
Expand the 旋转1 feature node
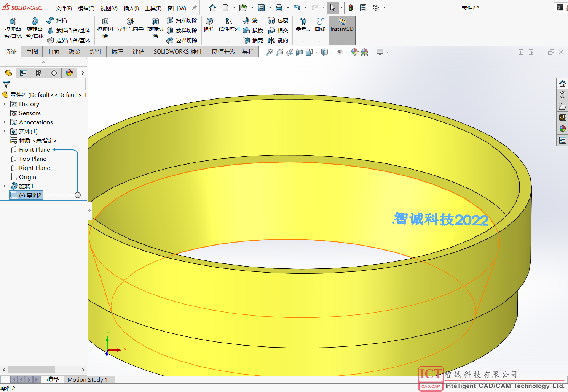pos(5,186)
